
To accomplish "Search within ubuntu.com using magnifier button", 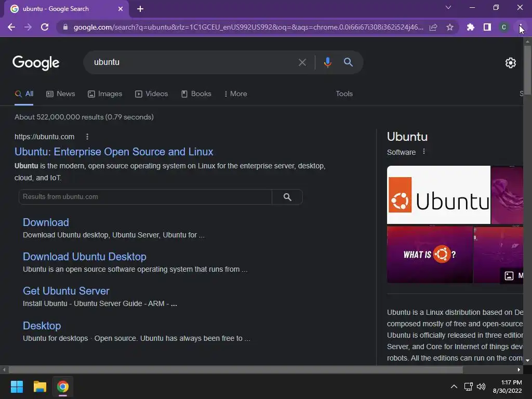I will point(287,197).
